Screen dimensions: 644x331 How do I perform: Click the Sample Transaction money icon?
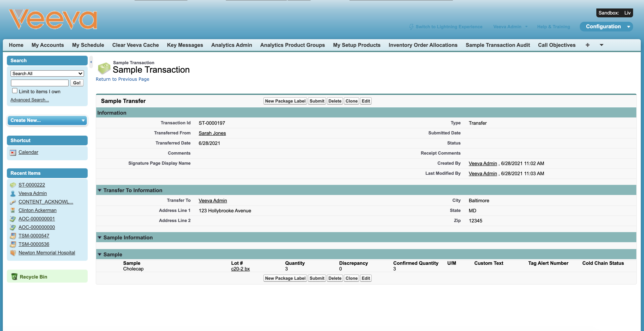[104, 68]
